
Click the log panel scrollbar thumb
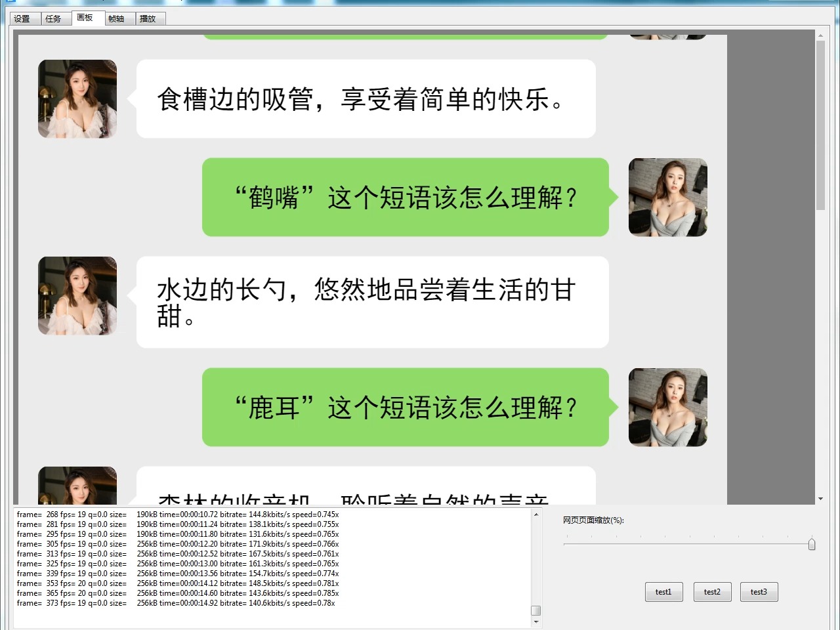(x=536, y=610)
